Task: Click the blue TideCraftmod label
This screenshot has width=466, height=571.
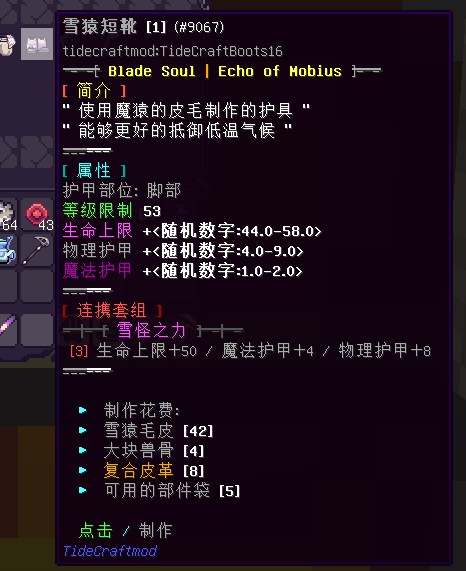Action: [110, 551]
